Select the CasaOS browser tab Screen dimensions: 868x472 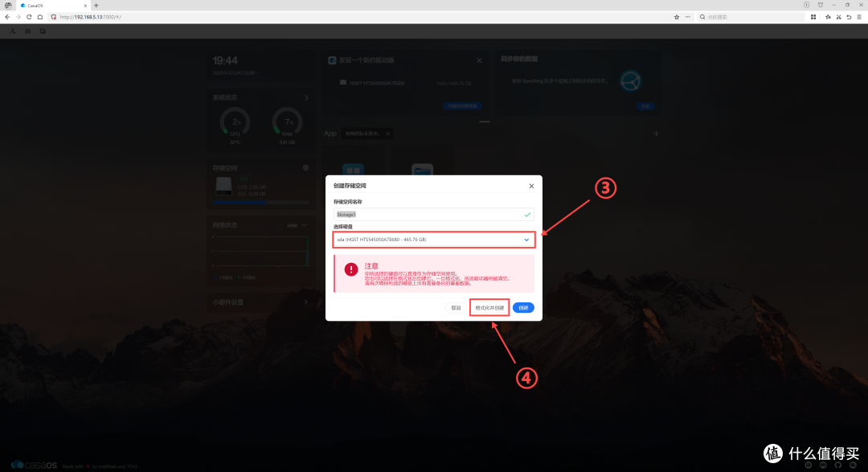pos(52,6)
